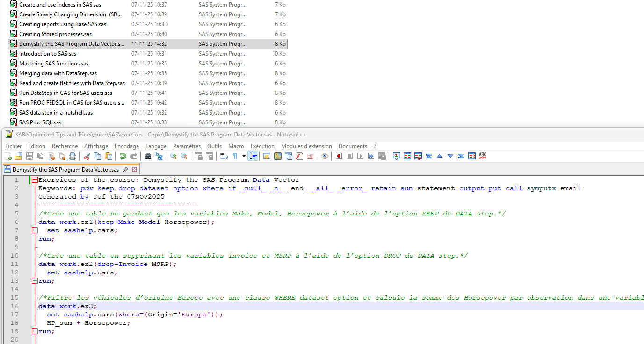Open the Modules d'extension menu

(x=306, y=146)
